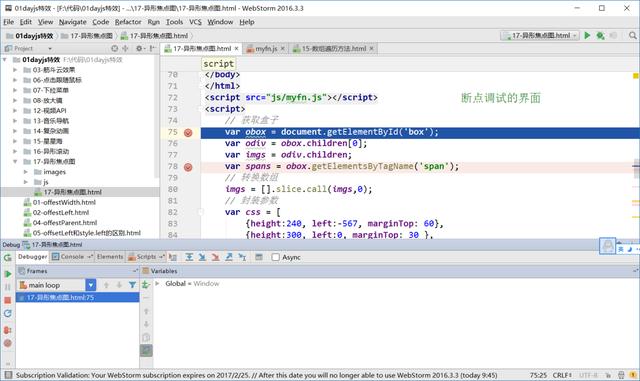Step out of the current function
640x381 pixels.
[229, 257]
